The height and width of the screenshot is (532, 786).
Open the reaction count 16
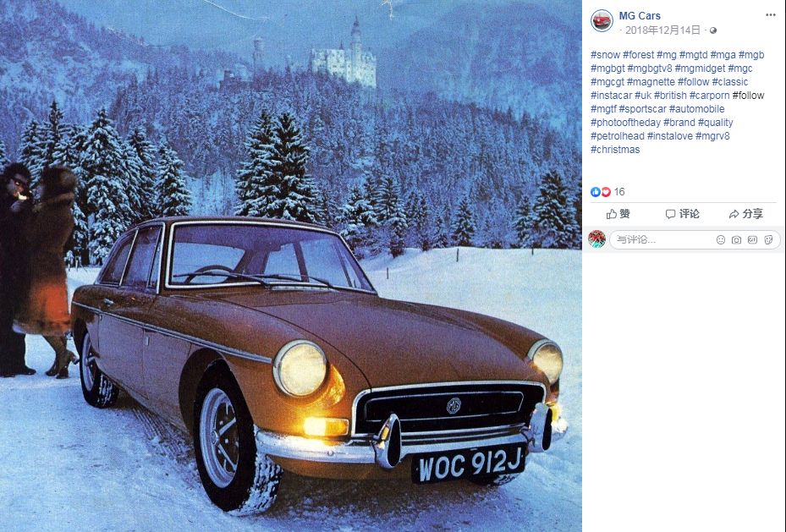click(x=619, y=192)
